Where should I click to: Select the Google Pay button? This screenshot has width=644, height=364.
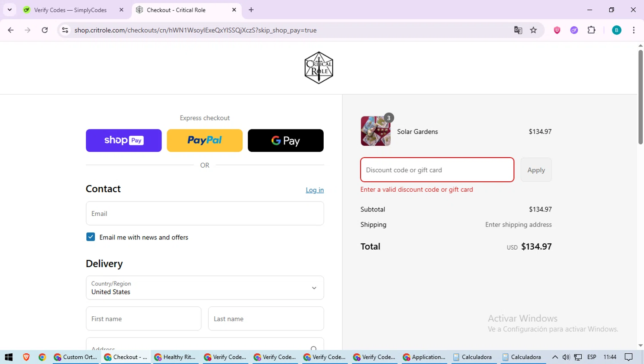[x=286, y=141]
